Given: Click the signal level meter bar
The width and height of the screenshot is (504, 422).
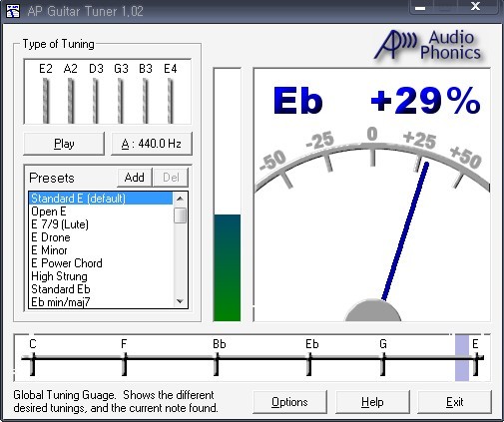Looking at the screenshot, I should click(227, 195).
